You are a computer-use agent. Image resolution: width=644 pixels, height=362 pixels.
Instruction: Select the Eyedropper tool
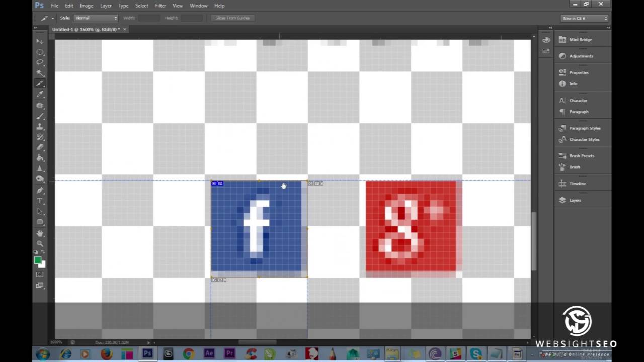40,94
